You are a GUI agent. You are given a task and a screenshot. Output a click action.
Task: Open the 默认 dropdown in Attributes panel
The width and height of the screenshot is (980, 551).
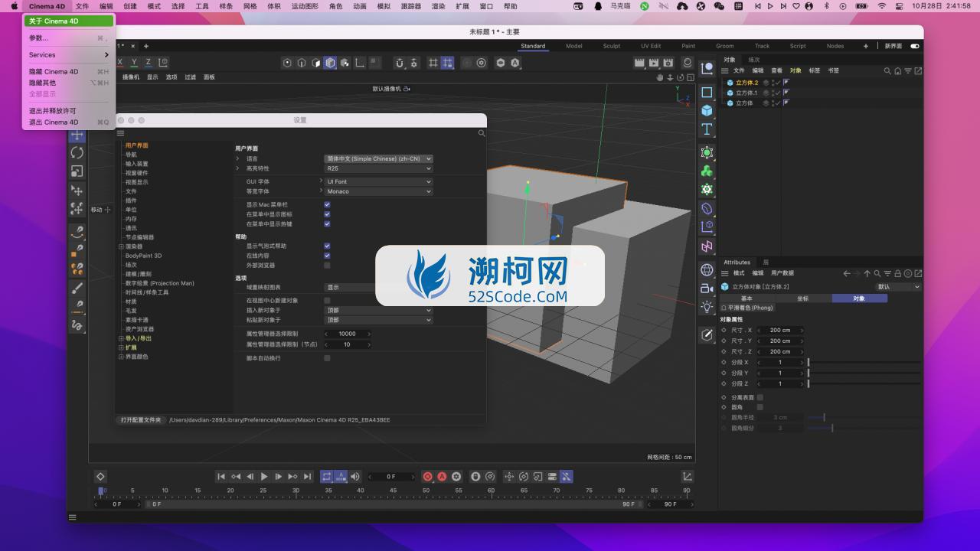(x=898, y=287)
